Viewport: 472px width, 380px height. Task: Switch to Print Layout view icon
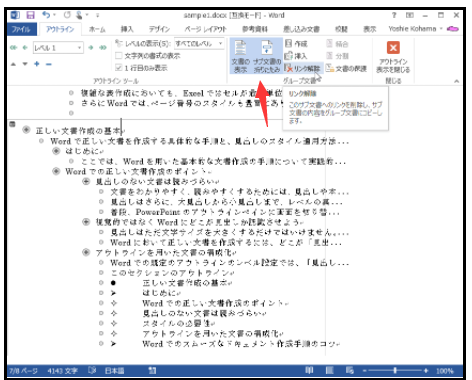click(x=329, y=370)
